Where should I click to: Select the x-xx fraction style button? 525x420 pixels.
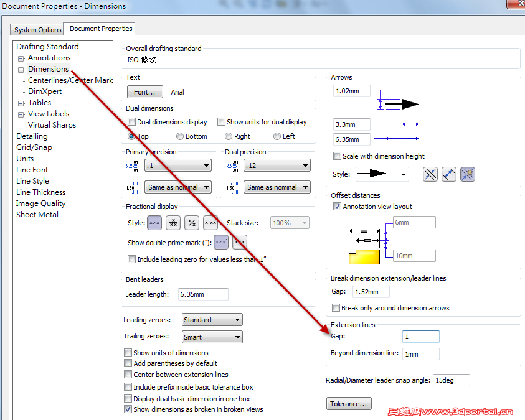tap(210, 223)
